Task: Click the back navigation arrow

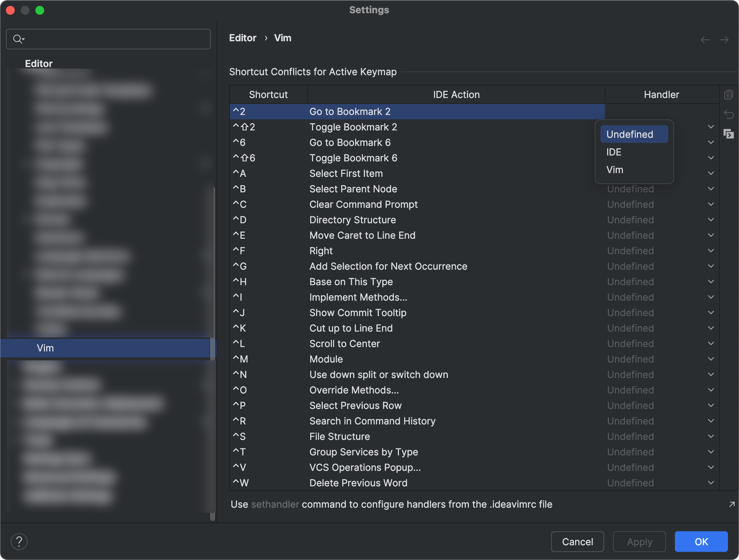Action: [704, 39]
